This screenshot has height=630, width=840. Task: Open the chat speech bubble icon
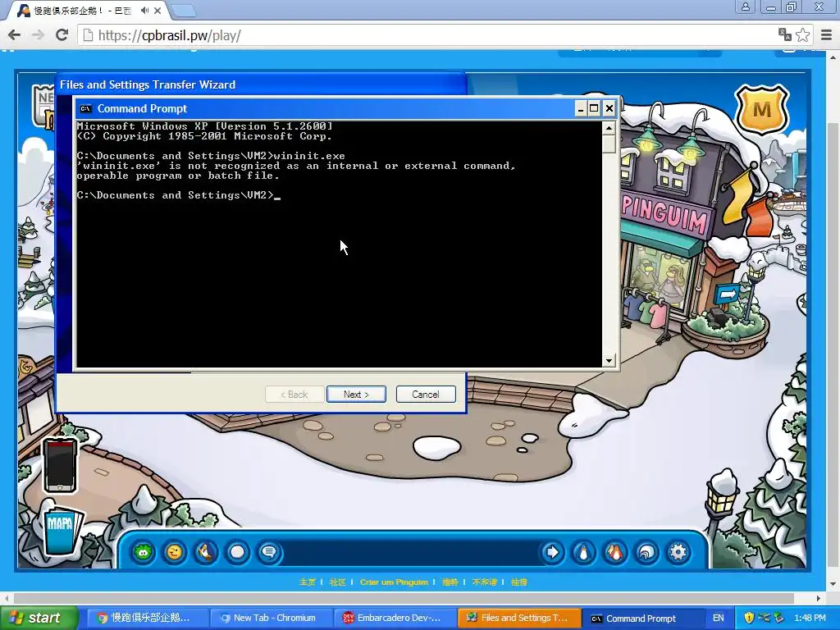point(269,552)
